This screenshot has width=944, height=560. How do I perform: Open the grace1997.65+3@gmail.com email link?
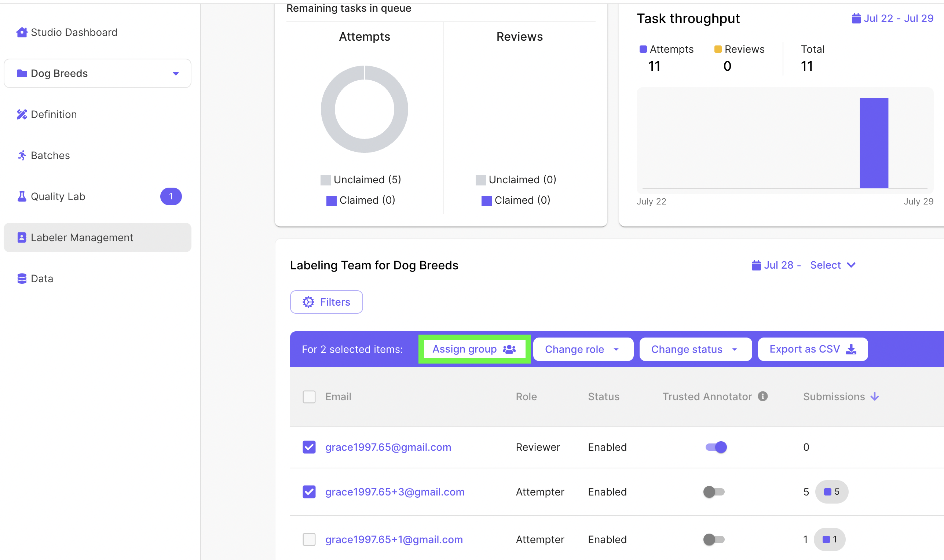tap(395, 492)
